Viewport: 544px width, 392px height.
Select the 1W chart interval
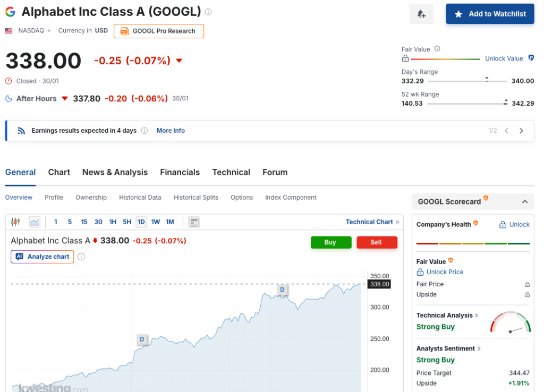coord(156,222)
